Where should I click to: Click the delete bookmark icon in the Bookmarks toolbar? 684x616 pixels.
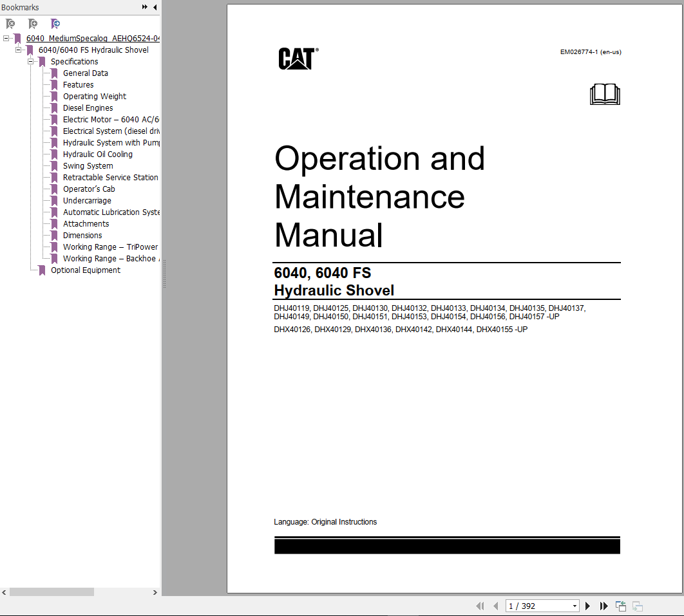point(10,24)
